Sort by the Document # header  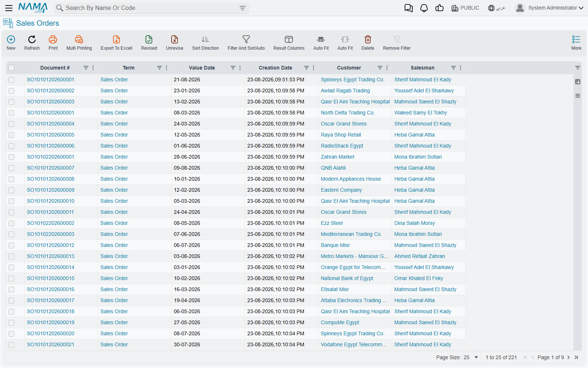pos(55,68)
